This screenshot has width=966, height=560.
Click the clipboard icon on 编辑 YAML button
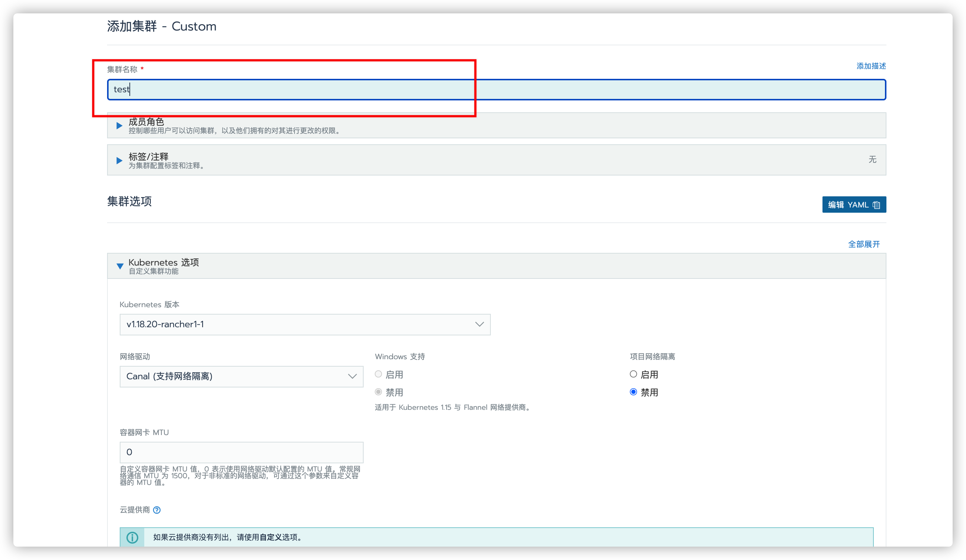tap(876, 205)
